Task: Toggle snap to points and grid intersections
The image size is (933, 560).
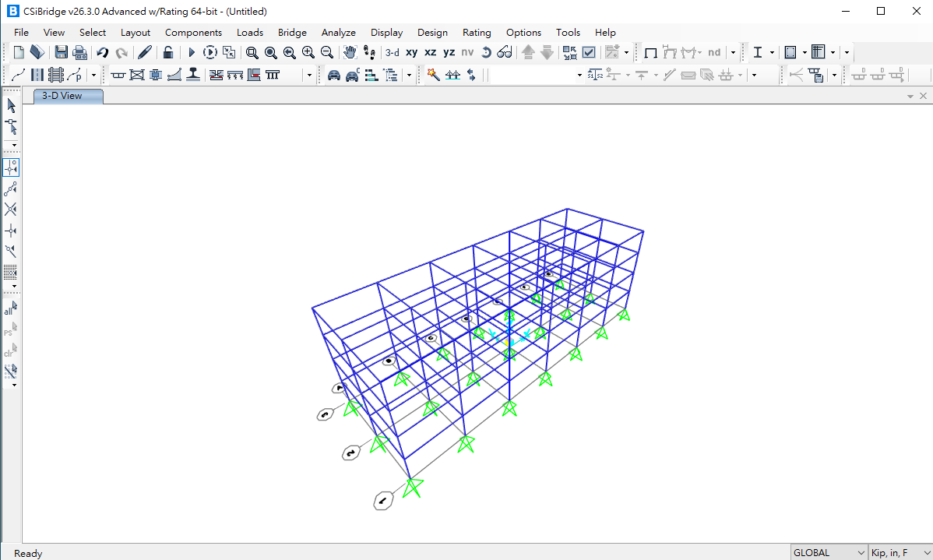Action: [x=11, y=167]
